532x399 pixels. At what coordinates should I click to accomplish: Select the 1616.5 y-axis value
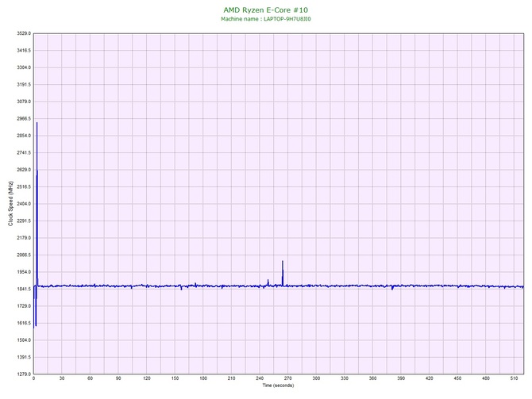(x=24, y=323)
